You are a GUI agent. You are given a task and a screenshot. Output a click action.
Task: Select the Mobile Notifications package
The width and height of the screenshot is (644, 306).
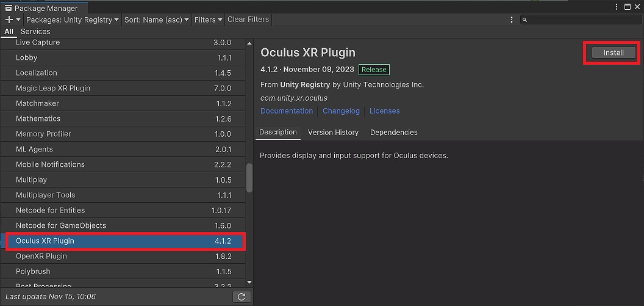[x=123, y=164]
